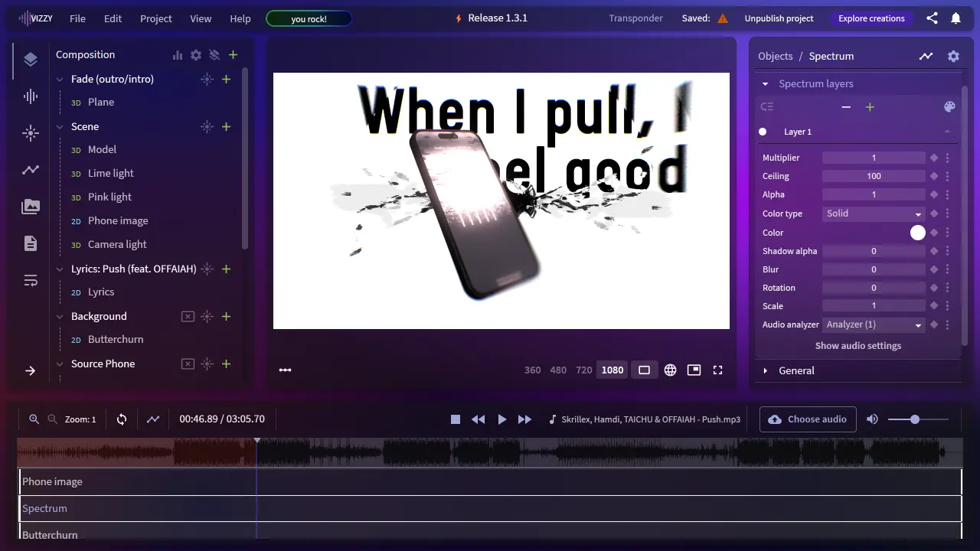Open the Color type dropdown showing Solid
This screenshot has height=551, width=980.
[x=873, y=214]
